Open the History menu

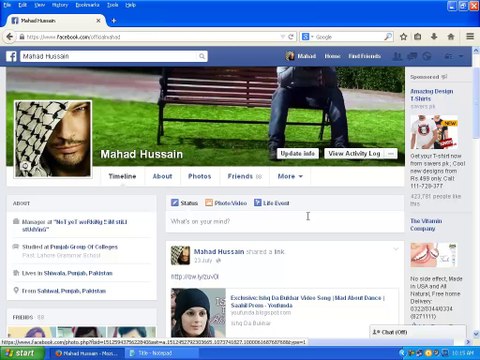tap(60, 5)
